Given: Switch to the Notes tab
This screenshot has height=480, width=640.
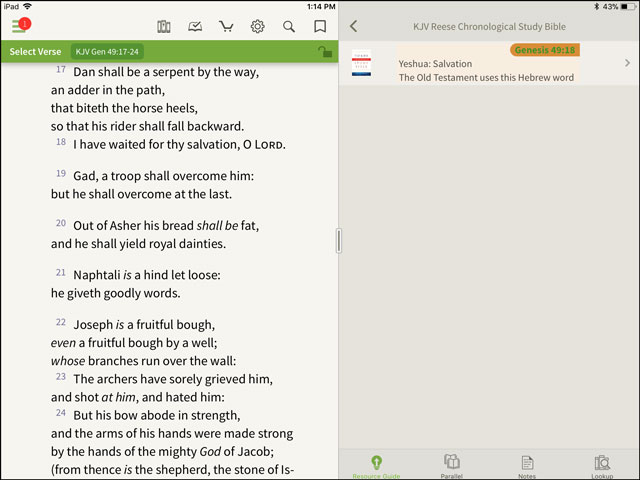Looking at the screenshot, I should (x=527, y=467).
